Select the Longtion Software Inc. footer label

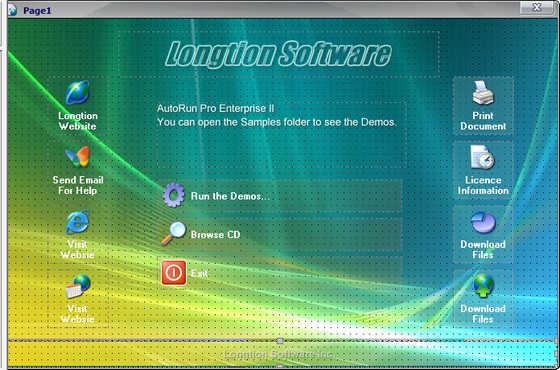point(280,354)
